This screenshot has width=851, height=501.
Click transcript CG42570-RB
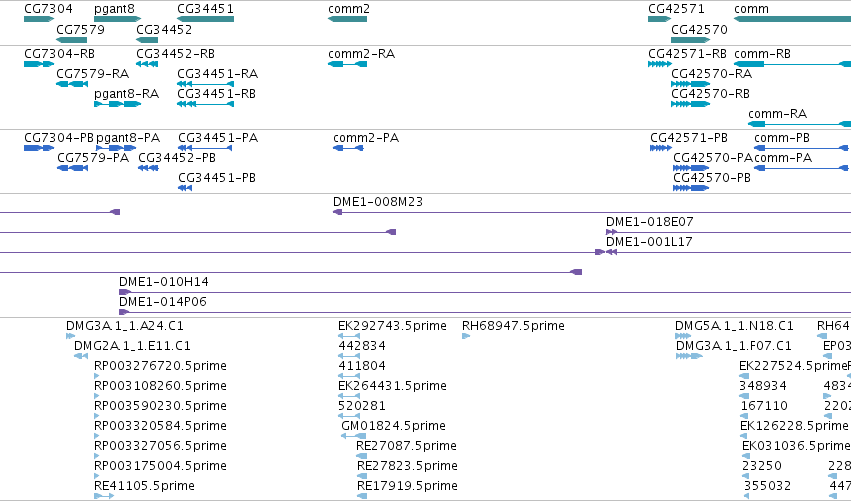(690, 104)
